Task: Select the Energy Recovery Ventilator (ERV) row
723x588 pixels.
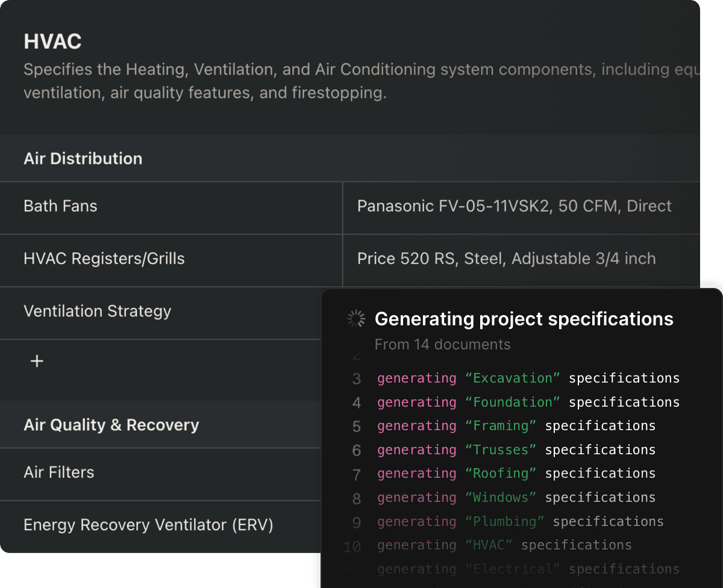Action: (x=160, y=527)
